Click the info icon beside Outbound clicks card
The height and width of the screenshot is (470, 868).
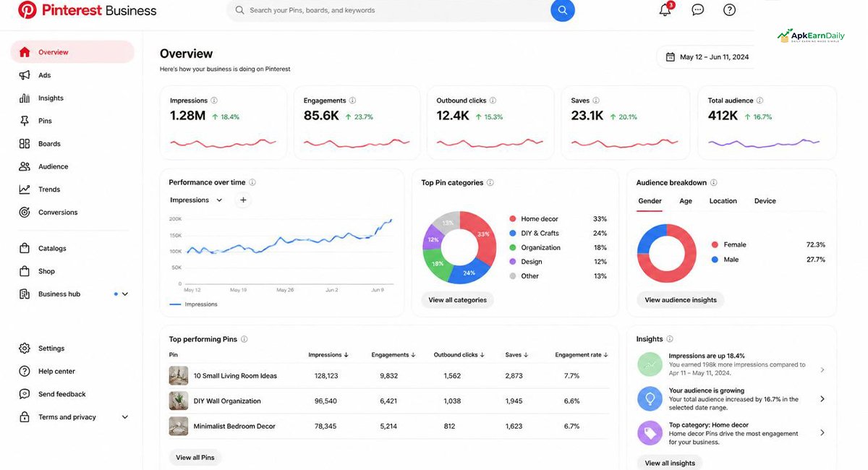pyautogui.click(x=493, y=101)
